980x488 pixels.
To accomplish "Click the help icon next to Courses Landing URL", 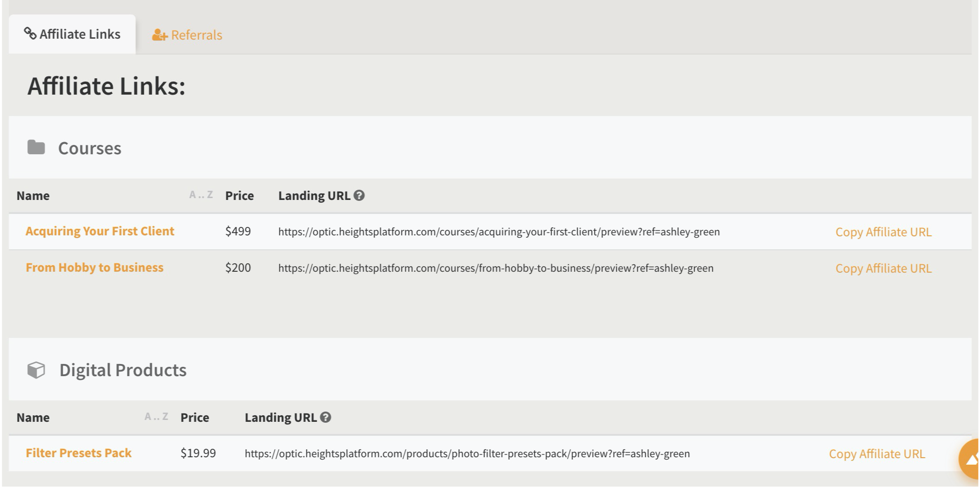I will tap(359, 195).
